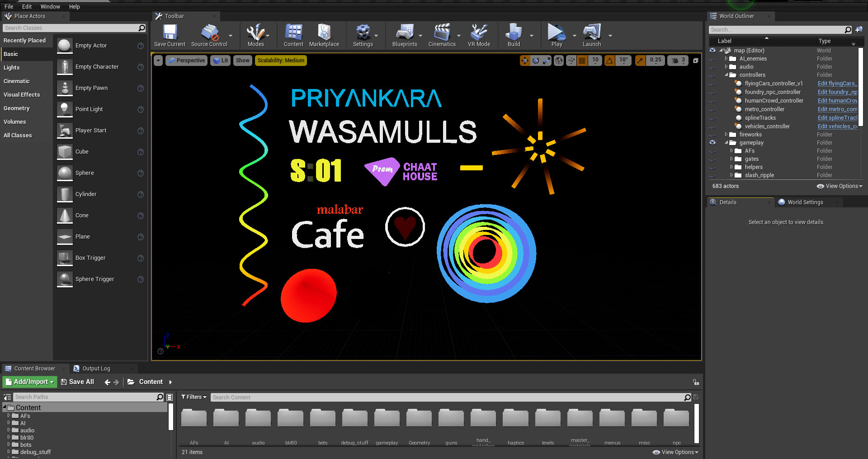Maximize or restore the viewport icon
The height and width of the screenshot is (459, 868).
coord(696,61)
